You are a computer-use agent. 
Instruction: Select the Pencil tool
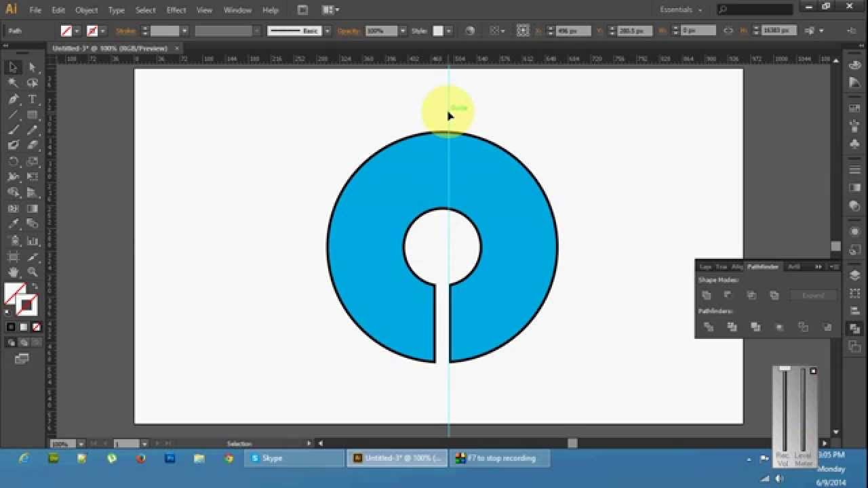[x=32, y=130]
